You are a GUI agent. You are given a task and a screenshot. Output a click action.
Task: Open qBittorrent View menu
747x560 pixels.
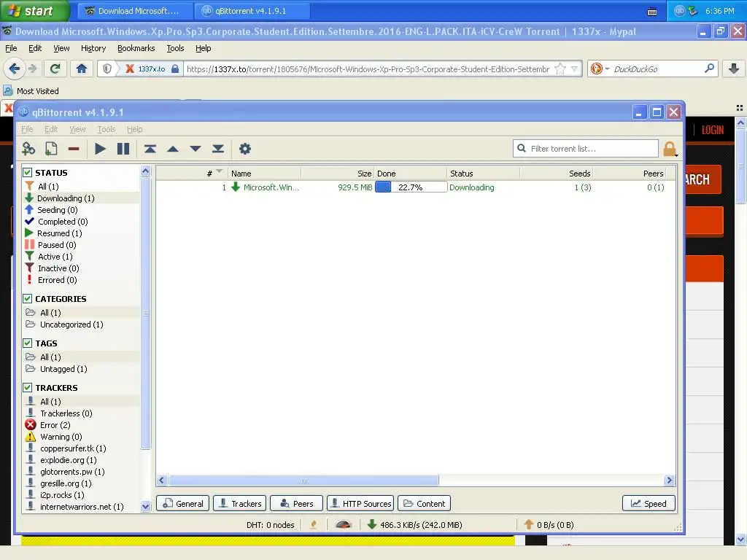pos(77,129)
